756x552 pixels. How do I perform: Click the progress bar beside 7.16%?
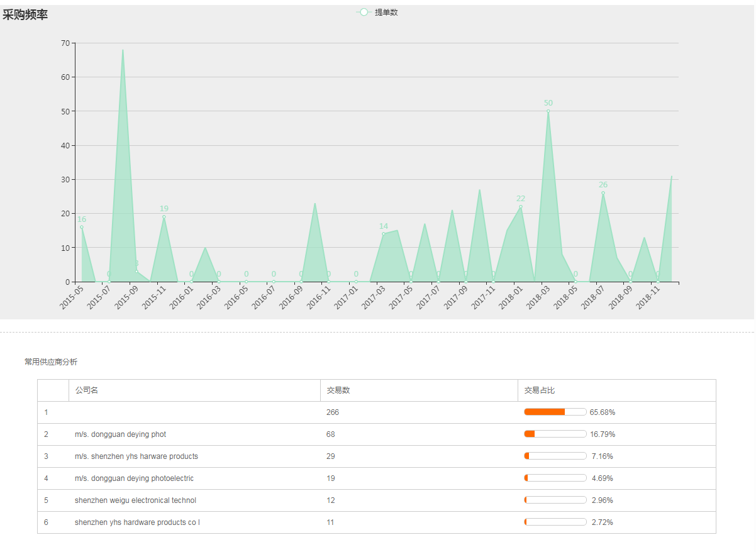click(555, 456)
